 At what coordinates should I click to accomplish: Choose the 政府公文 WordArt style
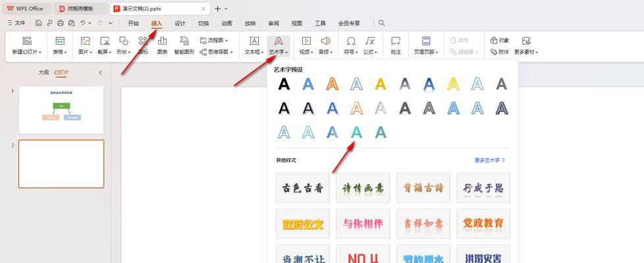(303, 224)
